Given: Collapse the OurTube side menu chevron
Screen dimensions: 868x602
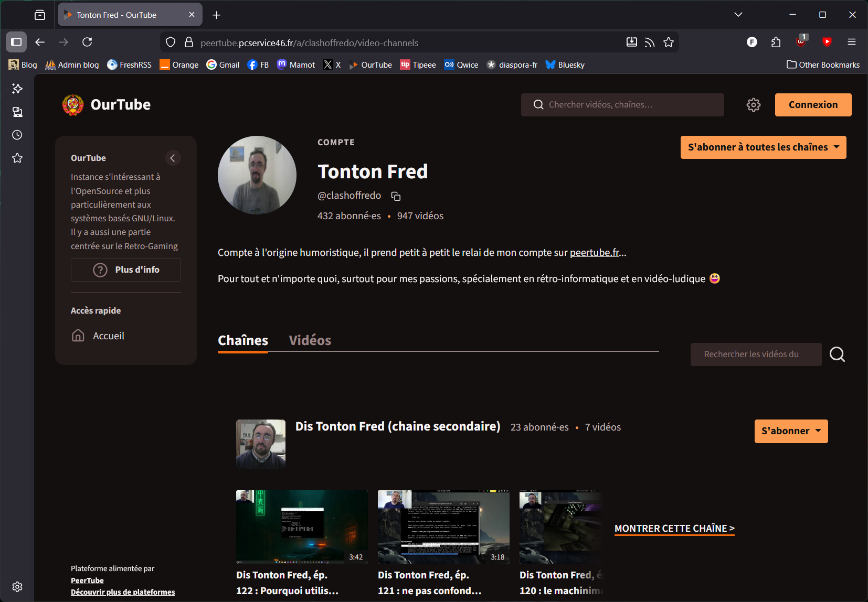Looking at the screenshot, I should tap(173, 158).
